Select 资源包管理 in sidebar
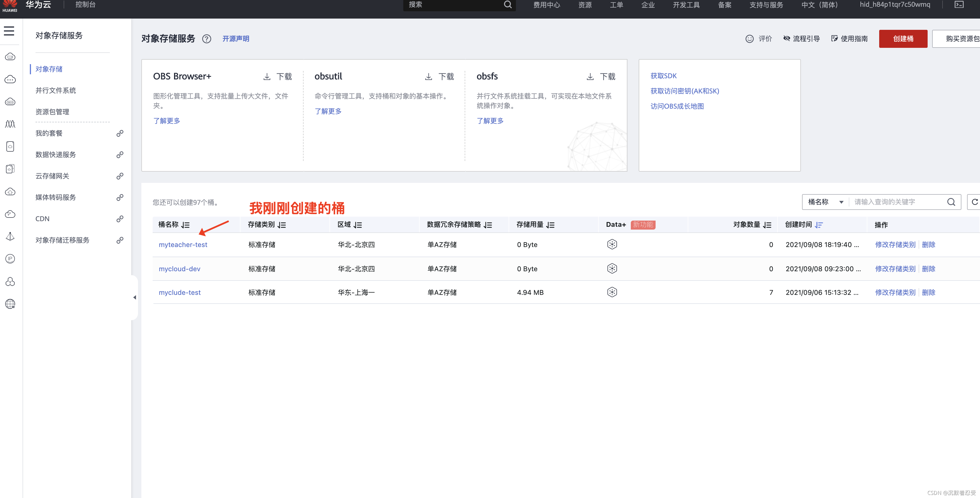The width and height of the screenshot is (980, 498). pyautogui.click(x=52, y=112)
